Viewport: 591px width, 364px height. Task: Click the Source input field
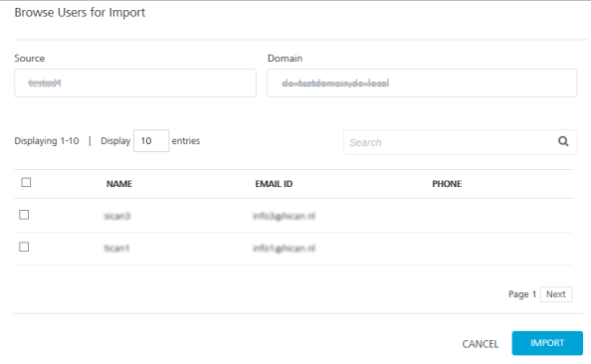(135, 83)
